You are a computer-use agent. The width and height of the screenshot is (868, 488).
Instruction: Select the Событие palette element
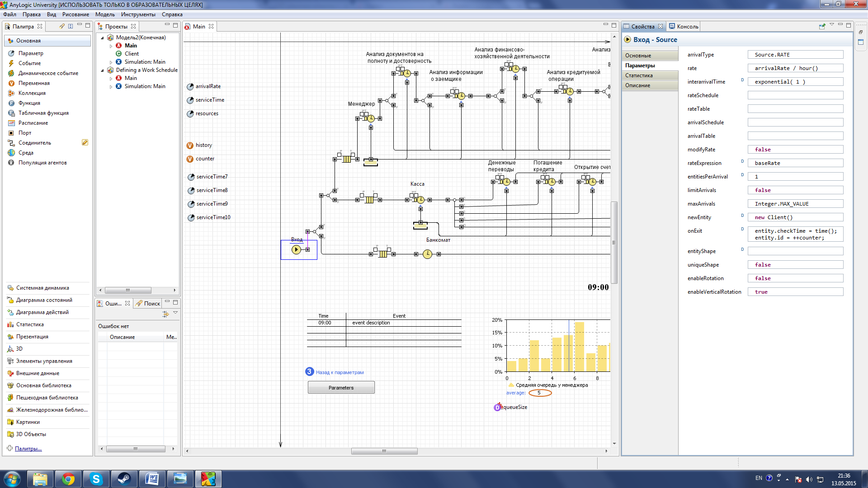click(x=29, y=63)
